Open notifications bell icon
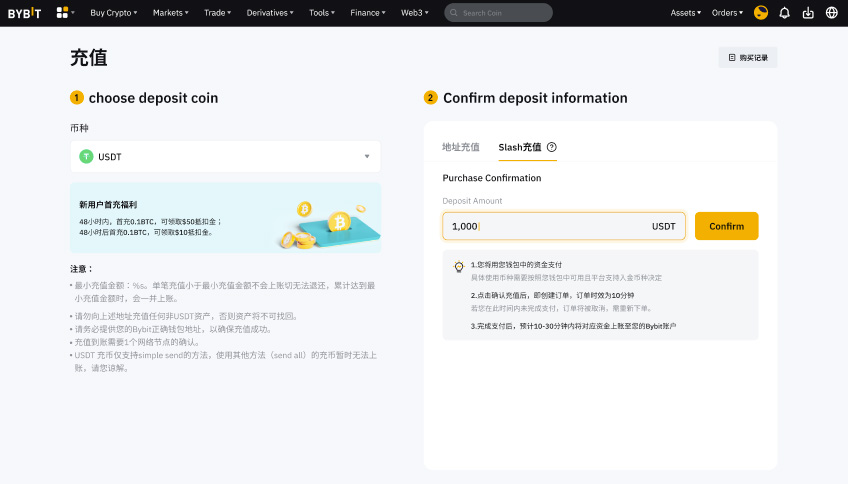The image size is (848, 484). point(784,12)
